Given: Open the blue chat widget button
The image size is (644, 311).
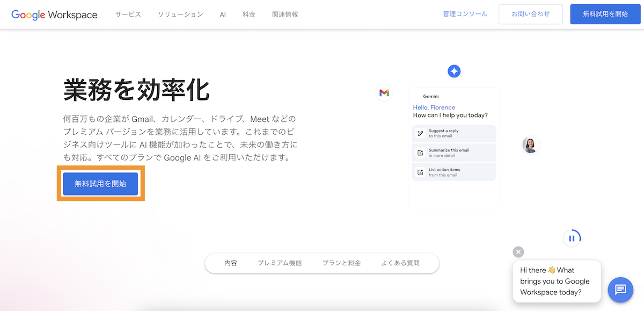Looking at the screenshot, I should pyautogui.click(x=620, y=290).
